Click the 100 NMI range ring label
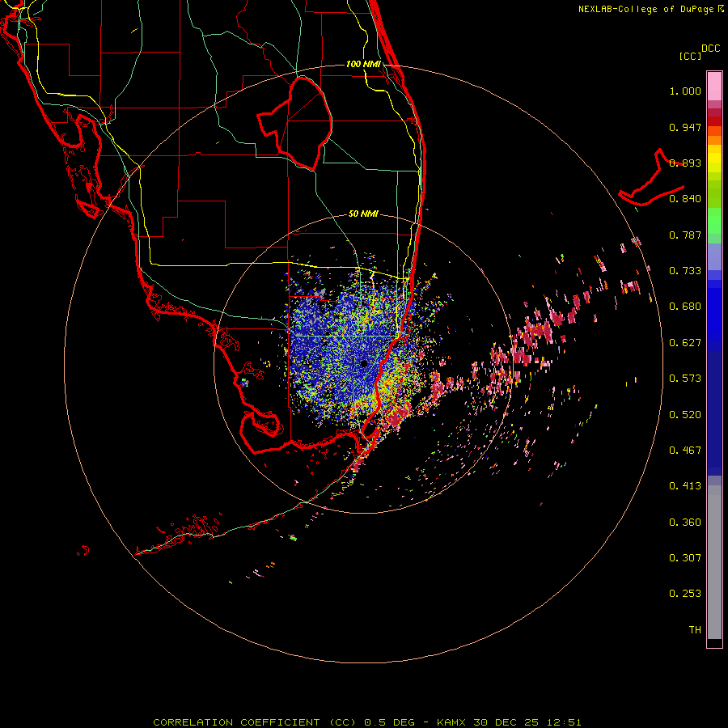Image resolution: width=728 pixels, height=728 pixels. [363, 64]
